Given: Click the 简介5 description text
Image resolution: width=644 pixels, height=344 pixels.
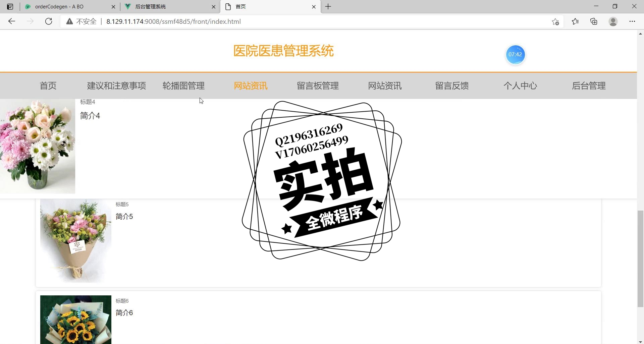Looking at the screenshot, I should pyautogui.click(x=124, y=217).
